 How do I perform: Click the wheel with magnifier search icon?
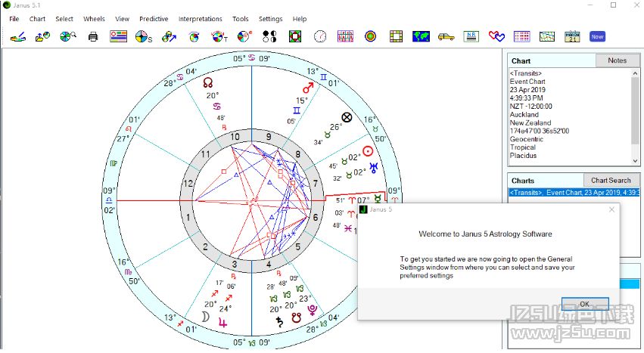pyautogui.click(x=68, y=36)
